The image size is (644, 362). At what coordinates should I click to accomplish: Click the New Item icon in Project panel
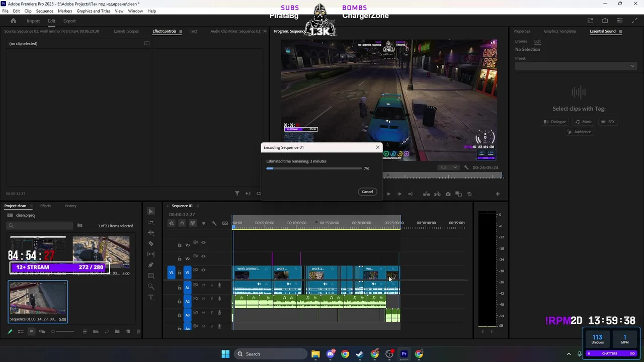[x=128, y=331]
